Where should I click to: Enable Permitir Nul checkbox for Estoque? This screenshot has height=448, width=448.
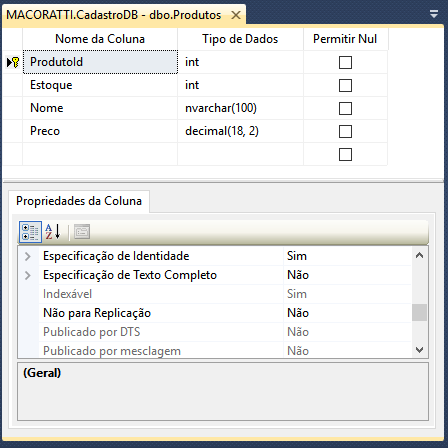[345, 85]
